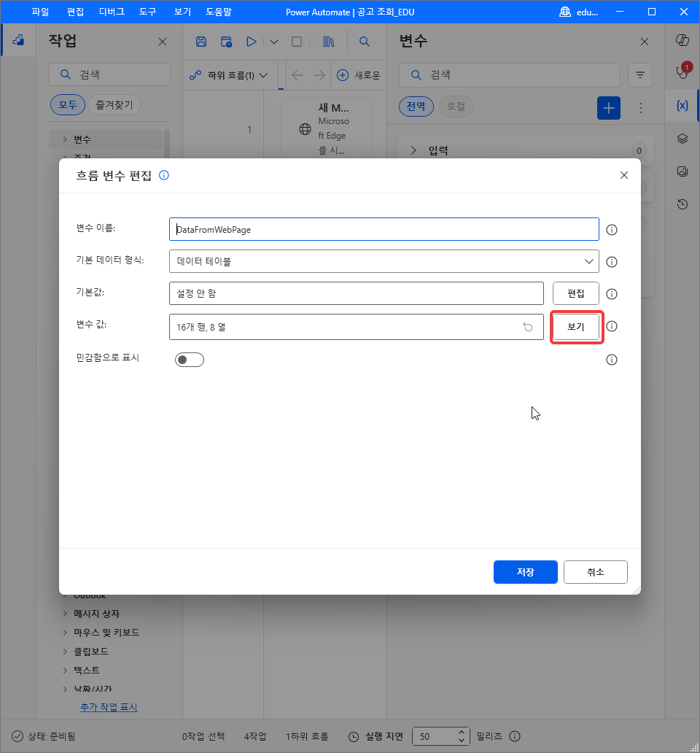Open the 디버그 menu
Viewport: 700px width, 753px height.
pyautogui.click(x=112, y=12)
